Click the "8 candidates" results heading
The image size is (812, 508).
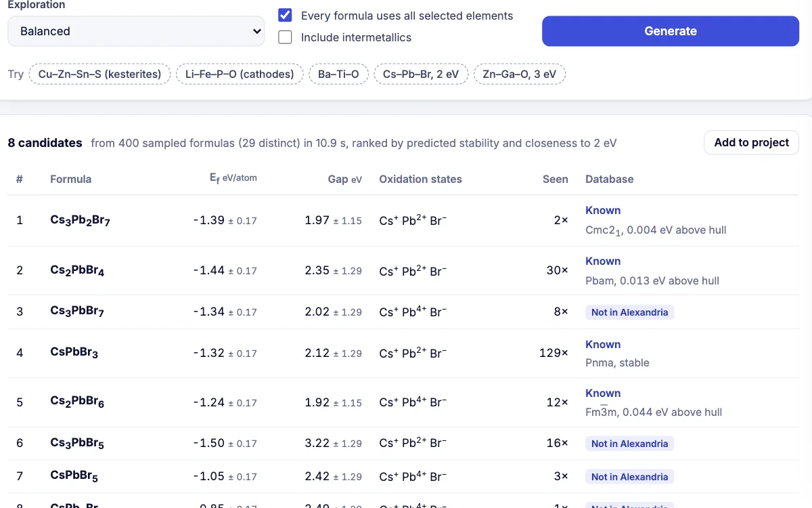pyautogui.click(x=45, y=143)
